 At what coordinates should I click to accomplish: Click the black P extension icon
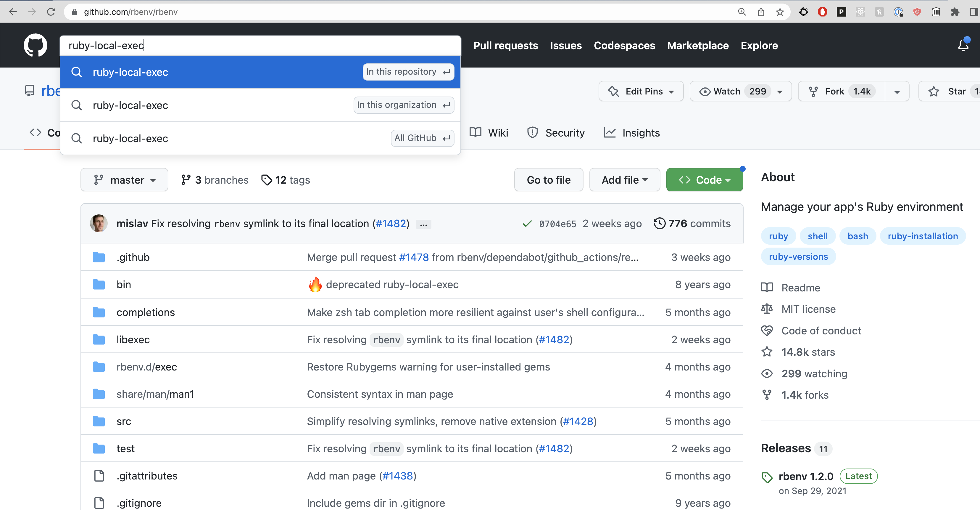pos(841,12)
